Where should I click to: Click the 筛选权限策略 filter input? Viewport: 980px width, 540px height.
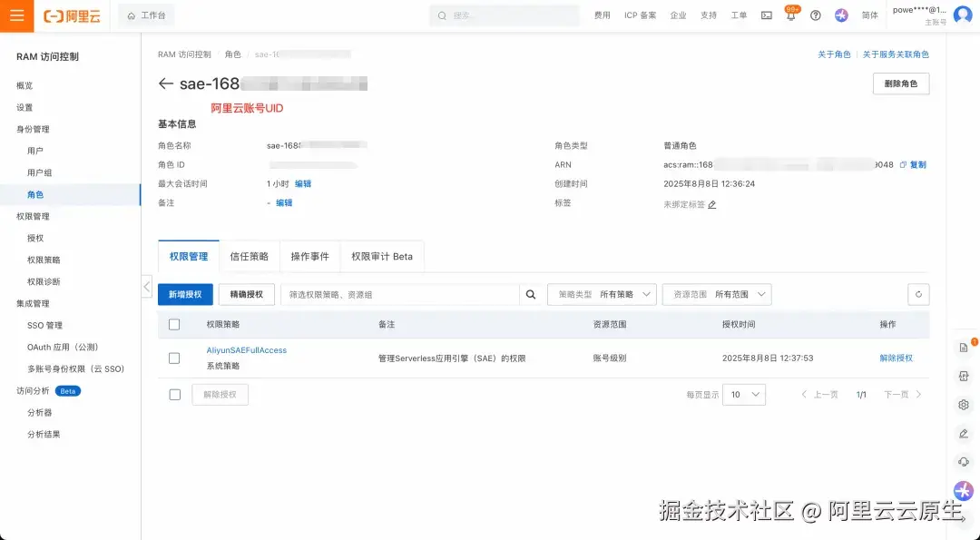point(400,294)
